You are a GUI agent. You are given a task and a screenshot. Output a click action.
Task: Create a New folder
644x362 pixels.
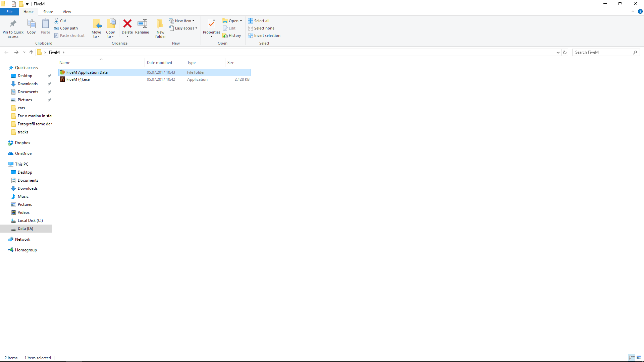pos(160,28)
